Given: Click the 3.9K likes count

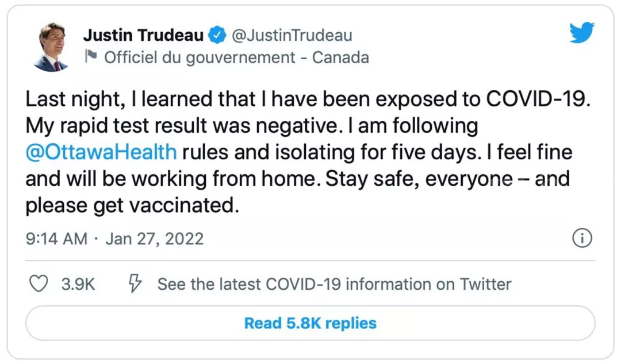Looking at the screenshot, I should click(78, 284).
